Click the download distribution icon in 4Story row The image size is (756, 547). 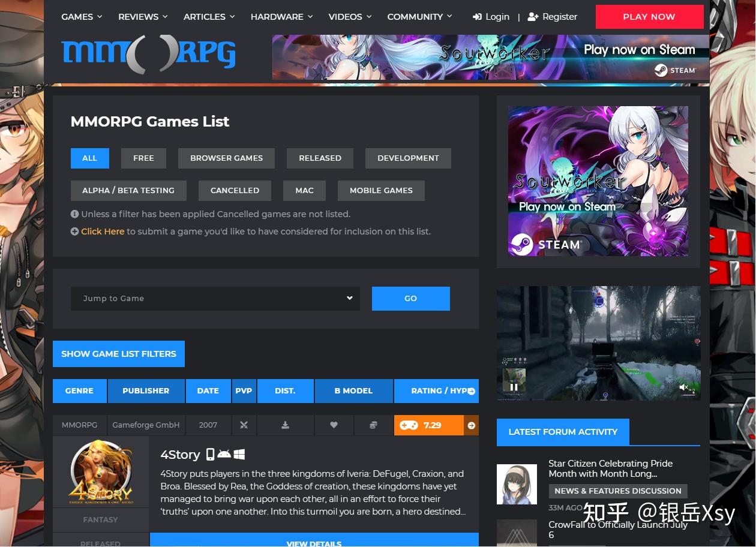tap(285, 425)
